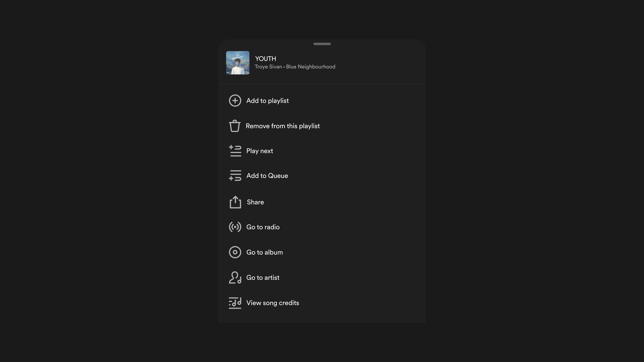Screen dimensions: 644x362
Task: Open Go to album entry
Action: [264, 252]
